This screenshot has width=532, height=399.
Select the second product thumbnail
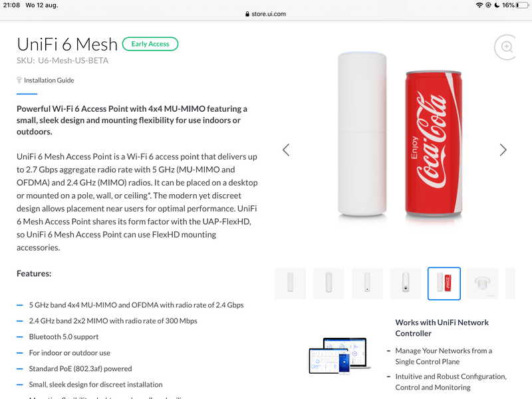click(329, 283)
